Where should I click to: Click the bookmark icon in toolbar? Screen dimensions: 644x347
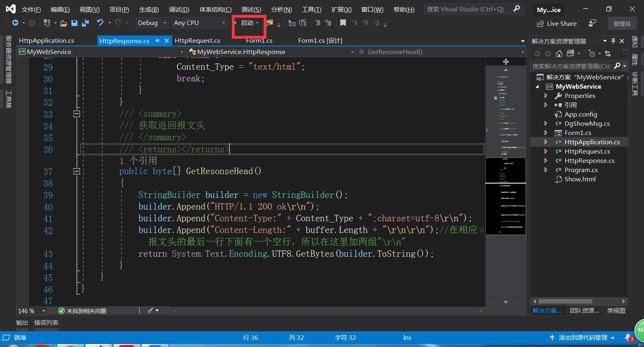click(x=343, y=23)
